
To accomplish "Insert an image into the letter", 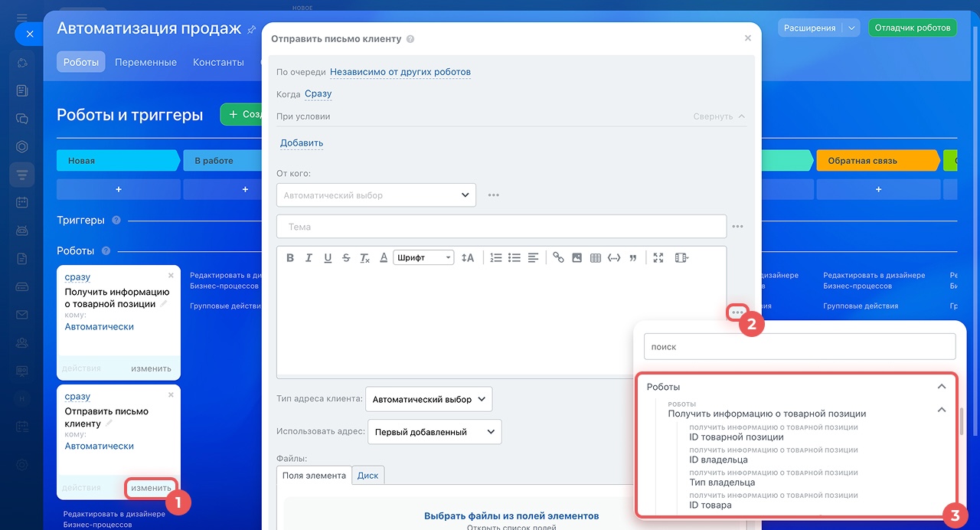I will pyautogui.click(x=577, y=258).
